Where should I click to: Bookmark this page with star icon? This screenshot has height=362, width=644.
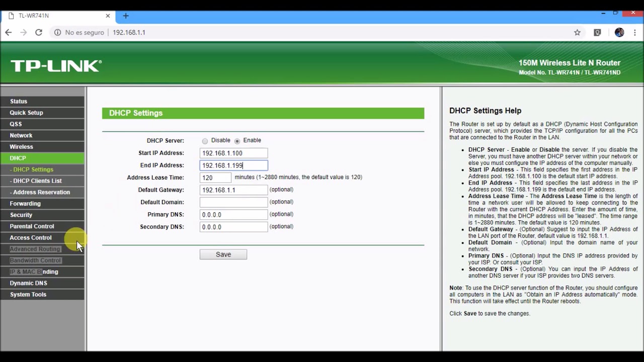(577, 32)
